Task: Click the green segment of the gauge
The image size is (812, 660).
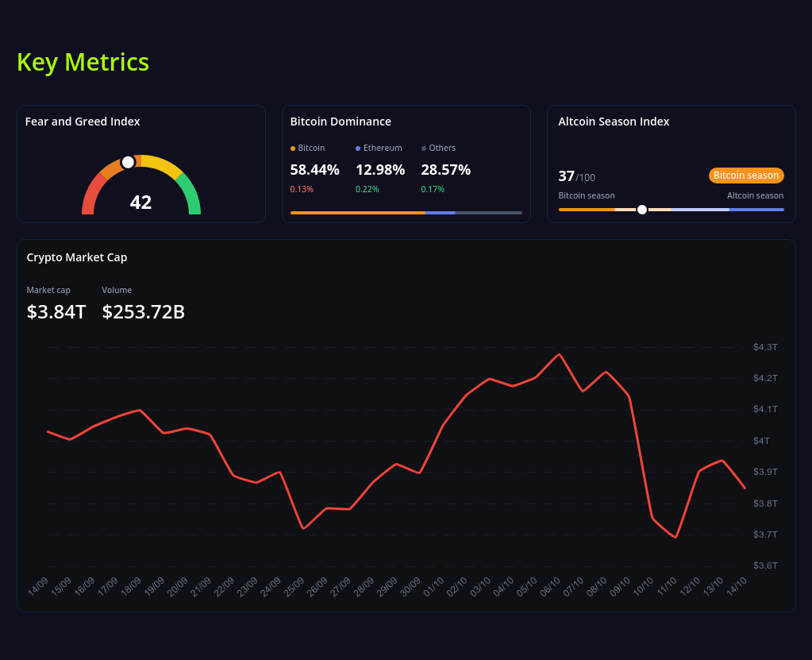Action: (189, 193)
